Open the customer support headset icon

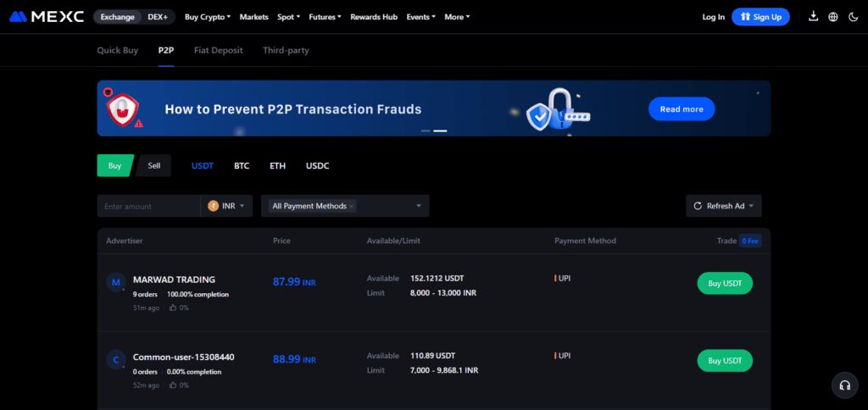click(845, 385)
